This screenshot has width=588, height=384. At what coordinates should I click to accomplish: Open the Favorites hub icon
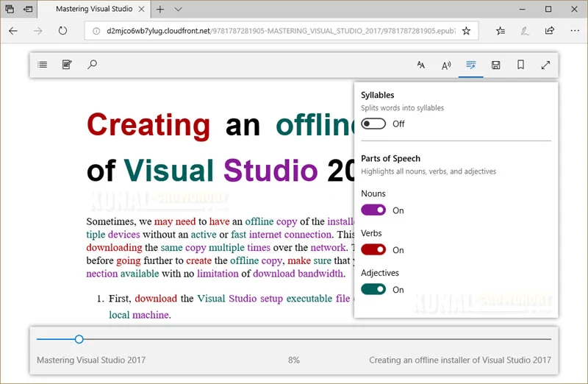point(501,31)
